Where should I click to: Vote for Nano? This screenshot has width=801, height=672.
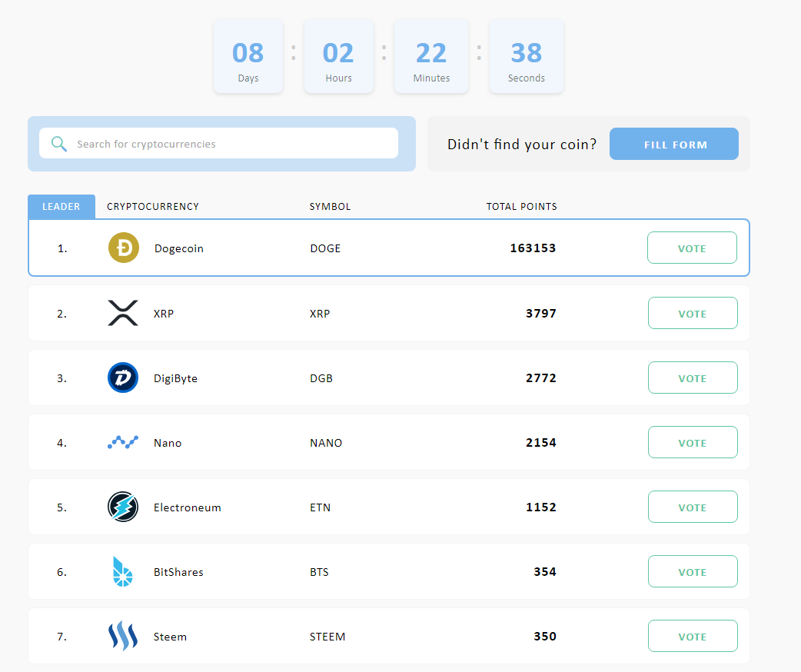693,442
